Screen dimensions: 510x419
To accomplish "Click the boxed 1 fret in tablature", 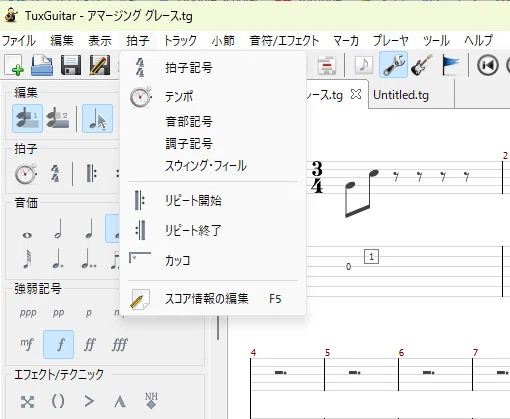I will point(371,257).
